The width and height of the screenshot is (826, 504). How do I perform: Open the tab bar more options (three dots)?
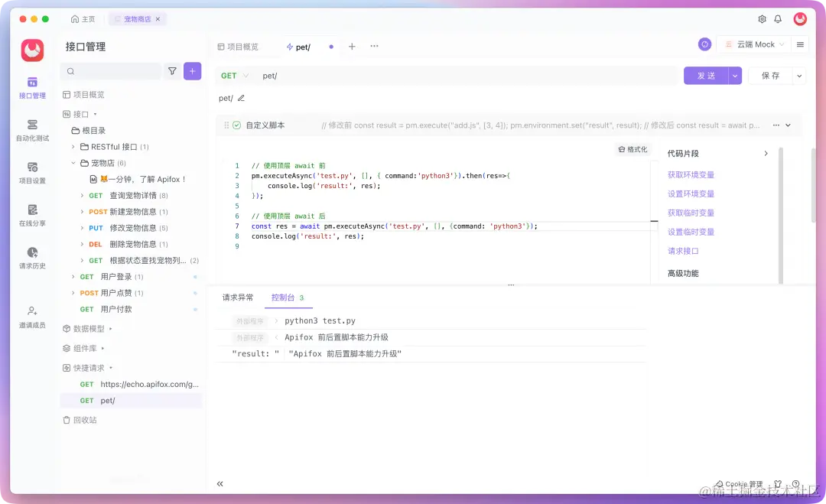(x=374, y=47)
